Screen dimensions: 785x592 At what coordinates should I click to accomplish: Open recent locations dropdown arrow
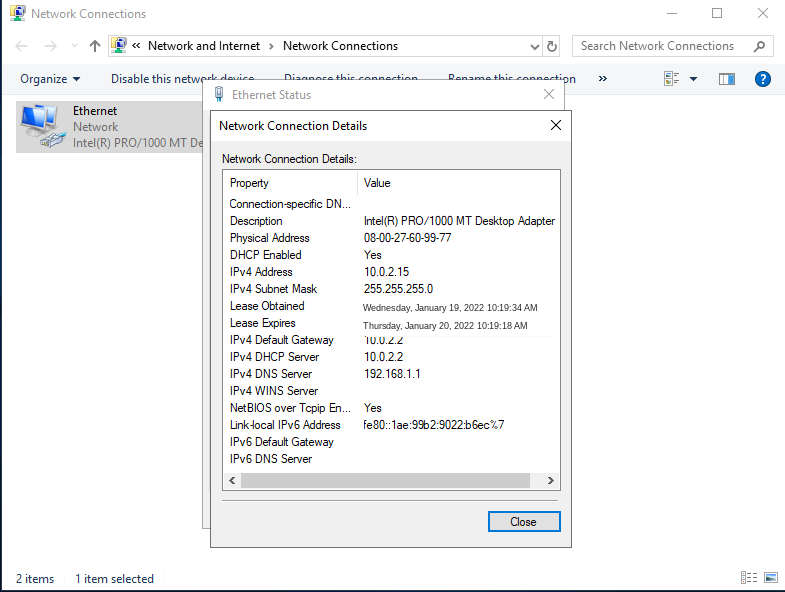(x=74, y=46)
